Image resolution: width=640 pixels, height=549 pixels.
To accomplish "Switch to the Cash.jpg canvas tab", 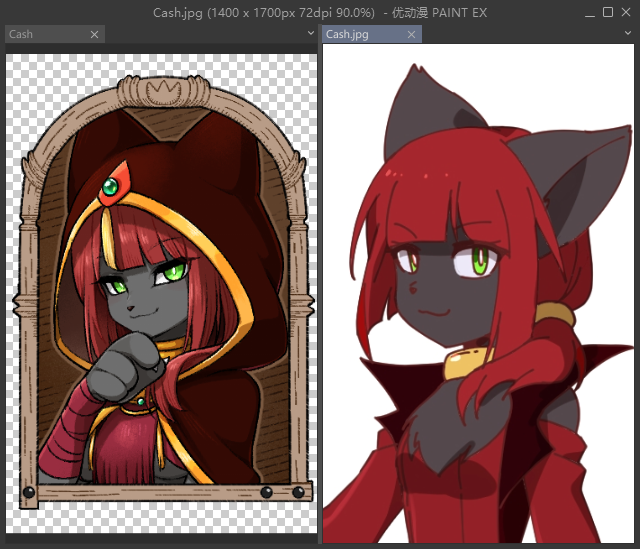I will [372, 34].
